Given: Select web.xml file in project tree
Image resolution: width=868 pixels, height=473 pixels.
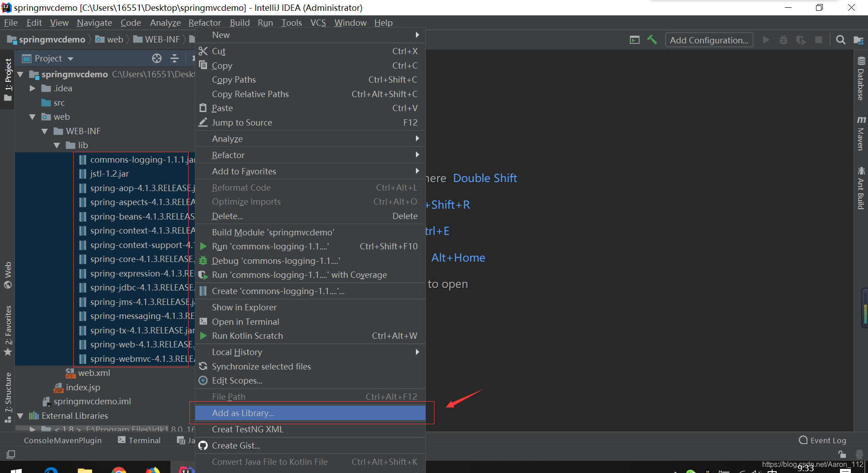Looking at the screenshot, I should click(x=94, y=373).
